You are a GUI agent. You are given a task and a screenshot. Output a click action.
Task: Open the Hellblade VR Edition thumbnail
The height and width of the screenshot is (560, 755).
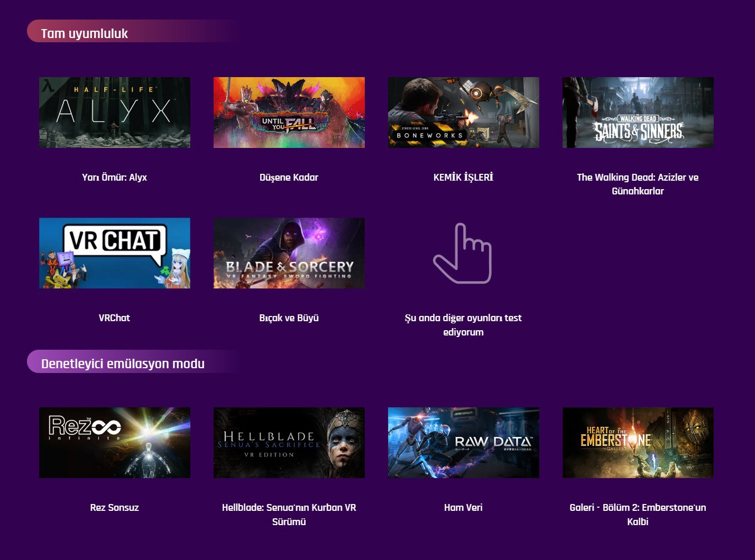[289, 443]
